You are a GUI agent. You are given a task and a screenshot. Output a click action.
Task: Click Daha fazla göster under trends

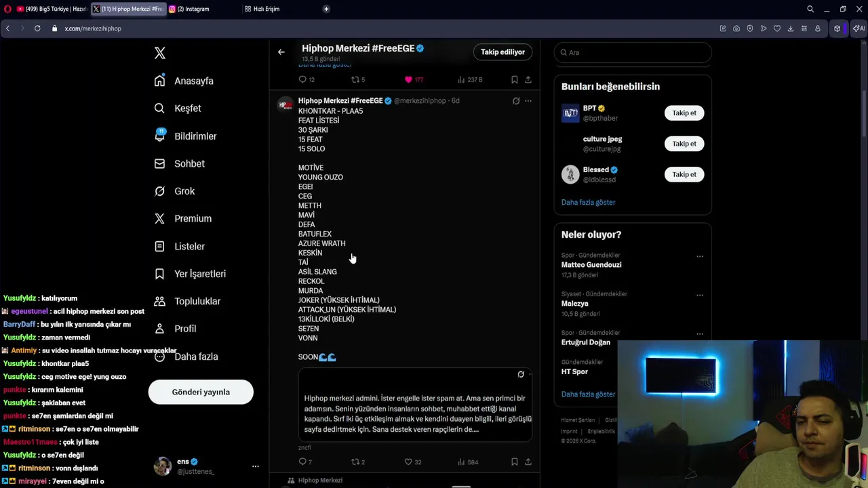(588, 394)
